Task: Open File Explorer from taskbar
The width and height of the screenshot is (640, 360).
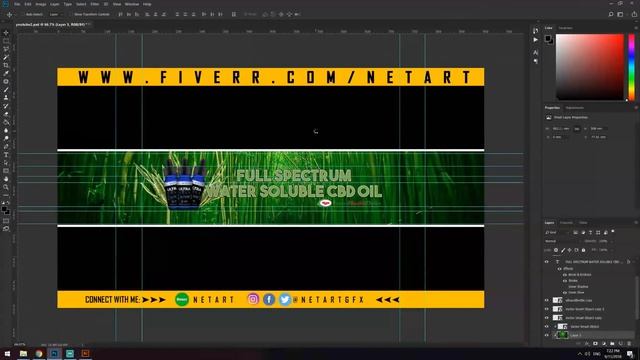Action: (x=23, y=353)
